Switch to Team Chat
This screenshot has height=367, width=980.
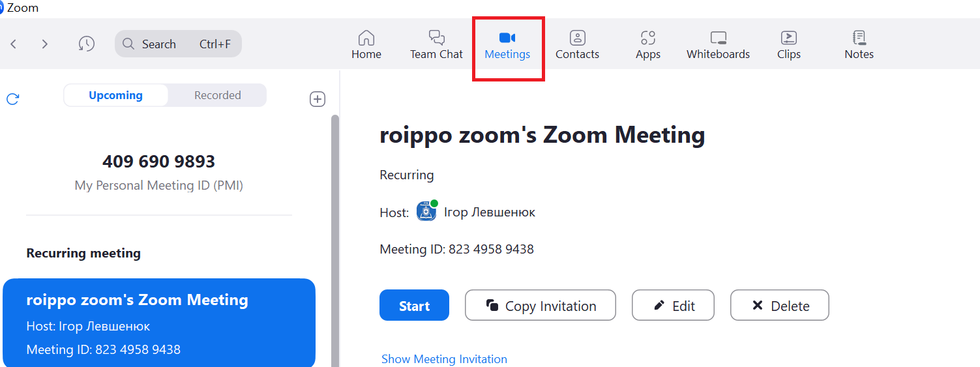436,44
